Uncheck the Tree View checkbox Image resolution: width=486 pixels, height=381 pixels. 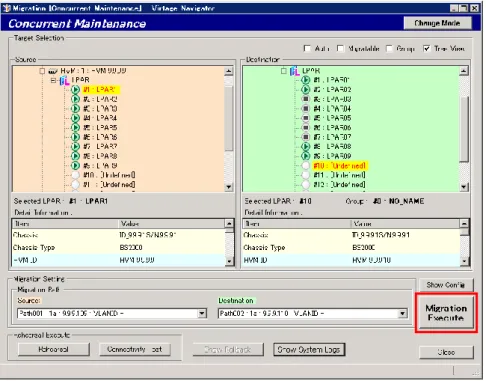[x=427, y=49]
